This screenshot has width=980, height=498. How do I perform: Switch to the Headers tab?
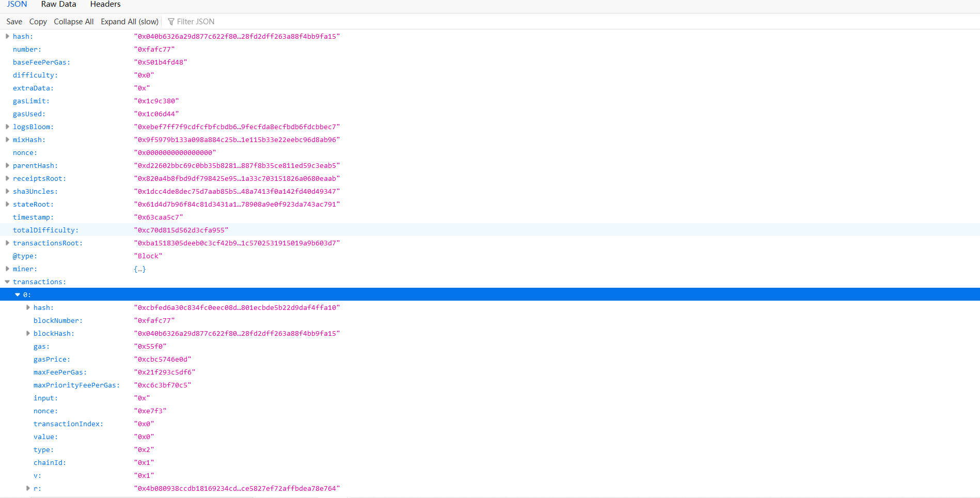tap(105, 4)
